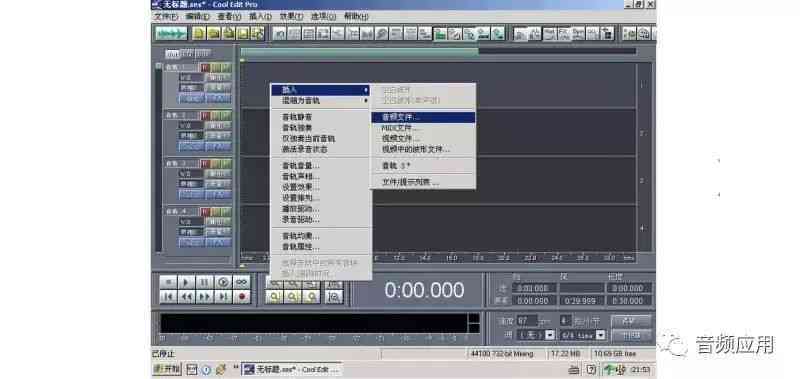Select 音轨属性... in the context menu

pyautogui.click(x=320, y=246)
